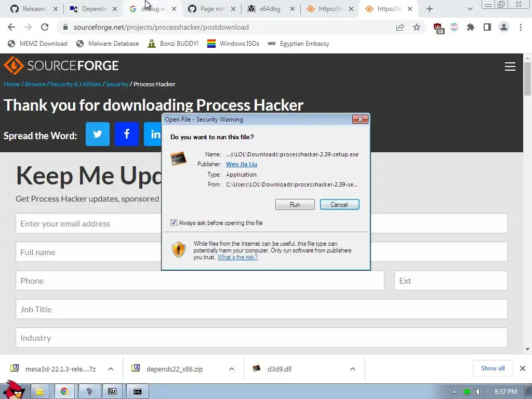Switch to the Dependencies tab
This screenshot has height=399, width=532.
pos(92,9)
